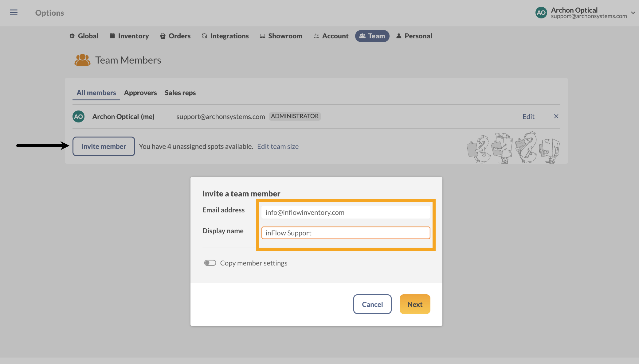The image size is (639, 364).
Task: Open the Integrations options tab
Action: coord(225,36)
